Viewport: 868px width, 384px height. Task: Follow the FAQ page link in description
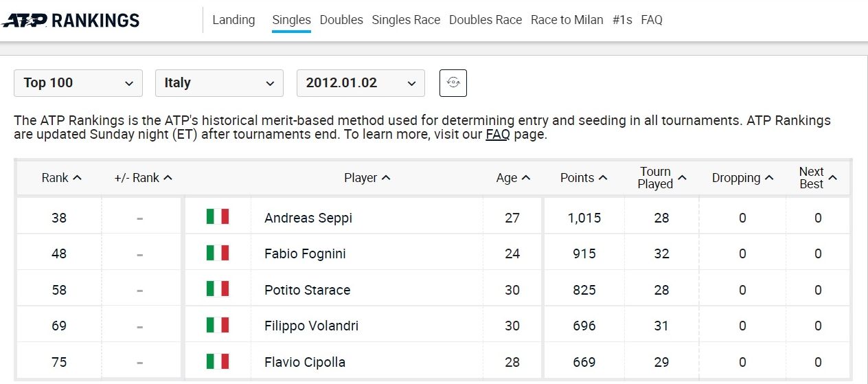click(498, 135)
